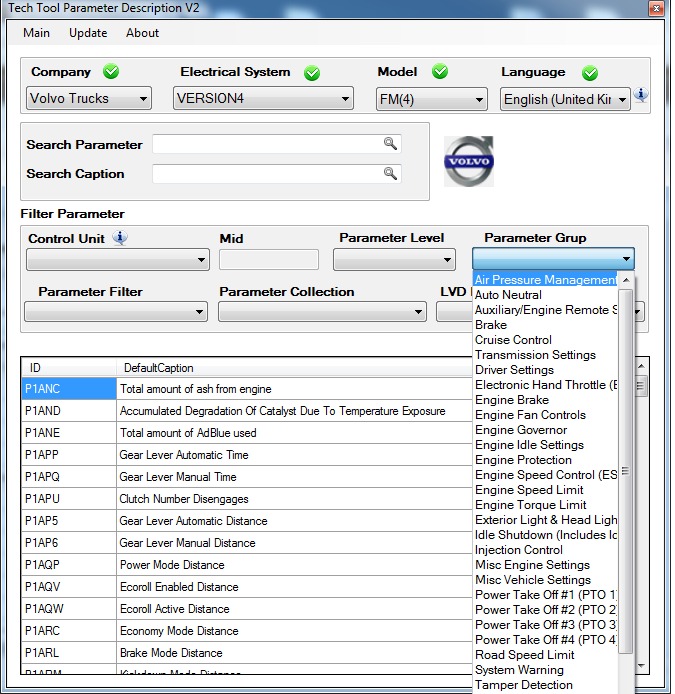Select row 'Total amount of AdBlue used'
The height and width of the screenshot is (694, 675).
click(247, 433)
